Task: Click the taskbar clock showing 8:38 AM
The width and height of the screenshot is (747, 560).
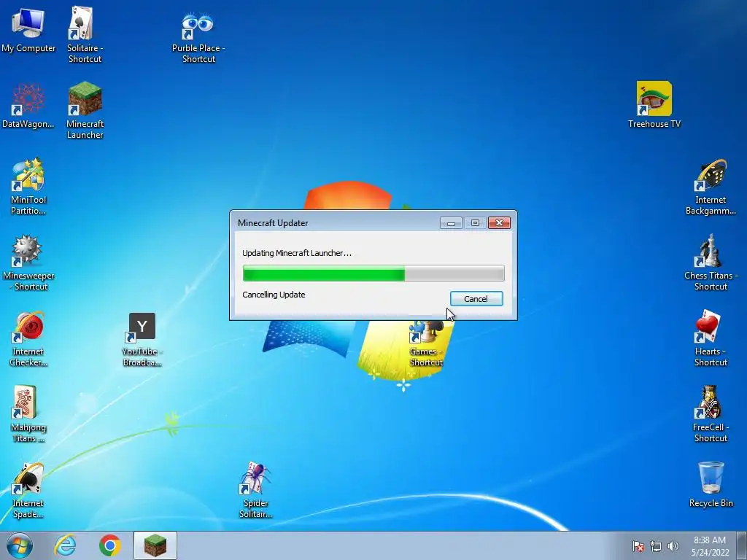Action: coord(710,546)
